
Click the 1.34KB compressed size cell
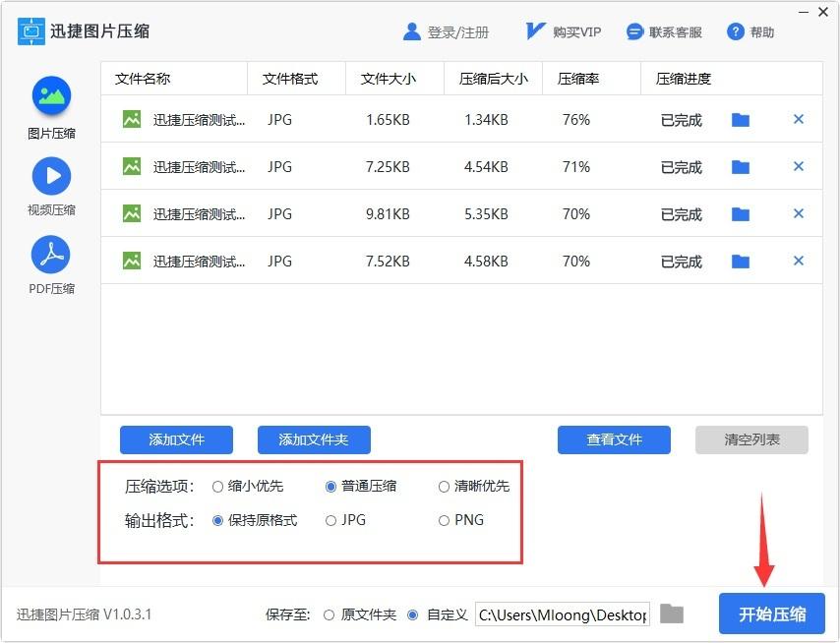coord(486,120)
